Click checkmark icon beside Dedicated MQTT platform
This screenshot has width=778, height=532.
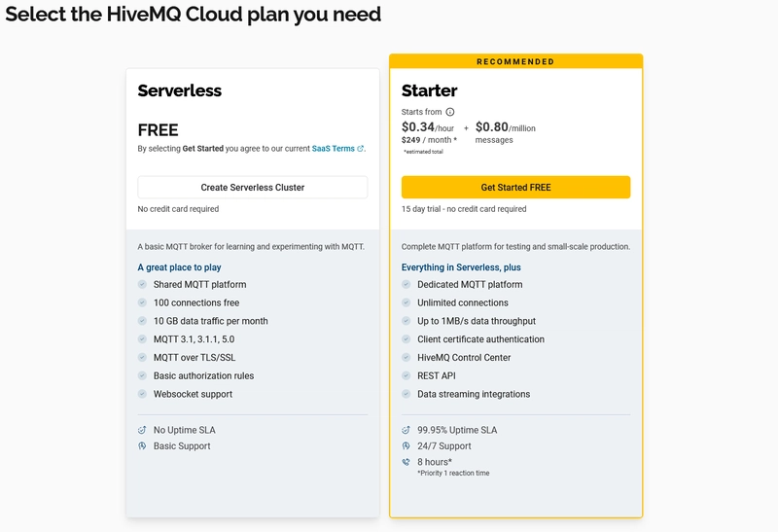(406, 284)
